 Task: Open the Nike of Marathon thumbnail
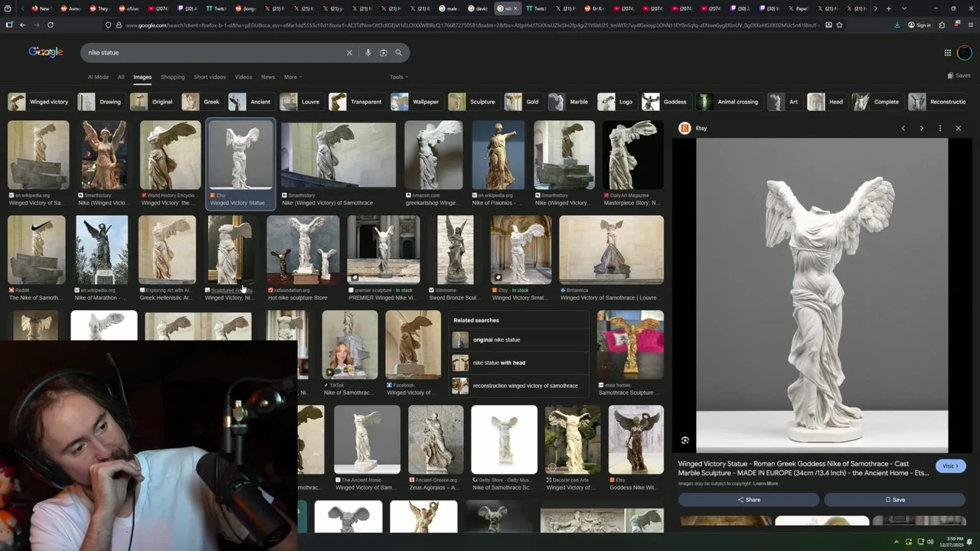(x=102, y=249)
